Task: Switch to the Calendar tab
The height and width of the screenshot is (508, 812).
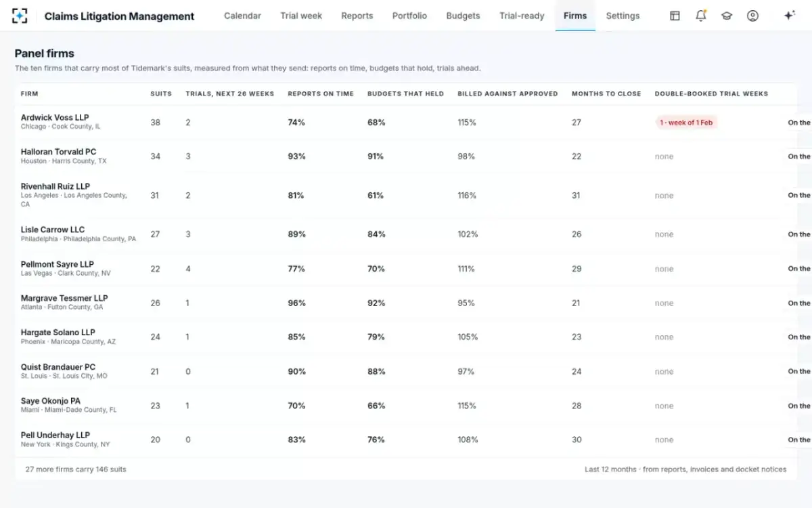Action: tap(242, 16)
